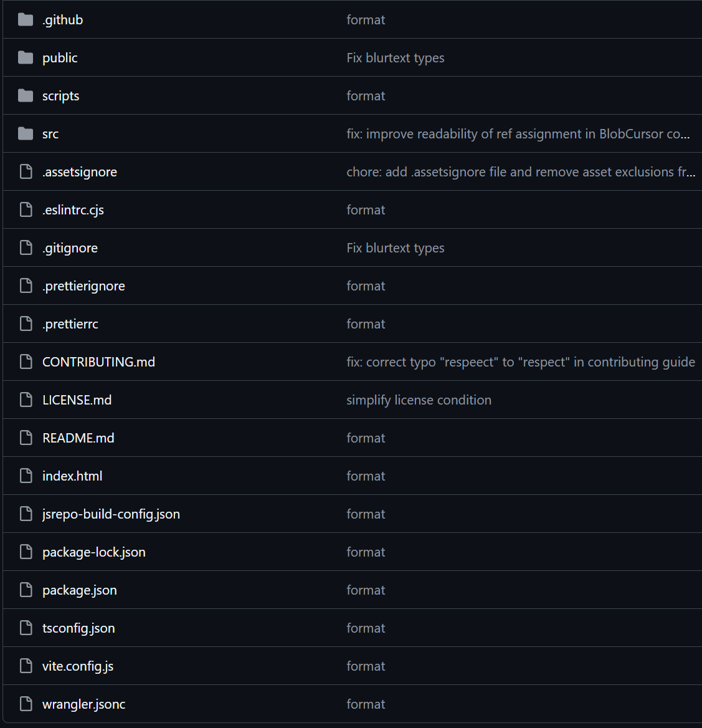
Task: Open "Fix blurtext types" commit for .gitignore
Action: pyautogui.click(x=395, y=248)
